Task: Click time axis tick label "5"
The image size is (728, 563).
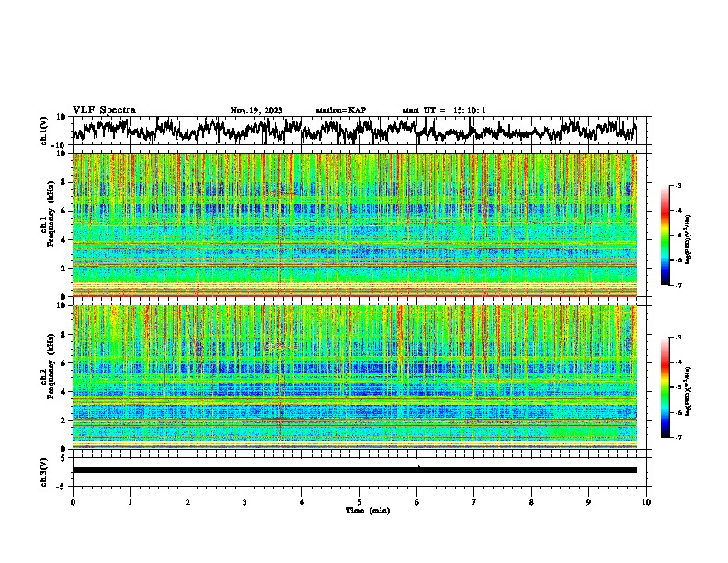Action: point(359,502)
